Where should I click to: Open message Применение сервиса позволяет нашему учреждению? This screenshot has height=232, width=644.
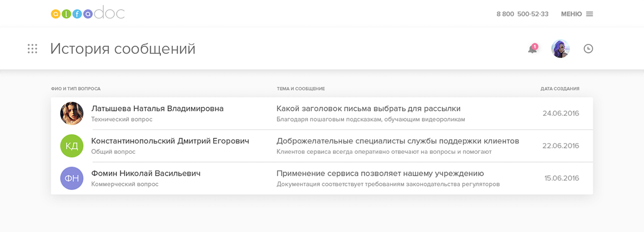click(380, 173)
